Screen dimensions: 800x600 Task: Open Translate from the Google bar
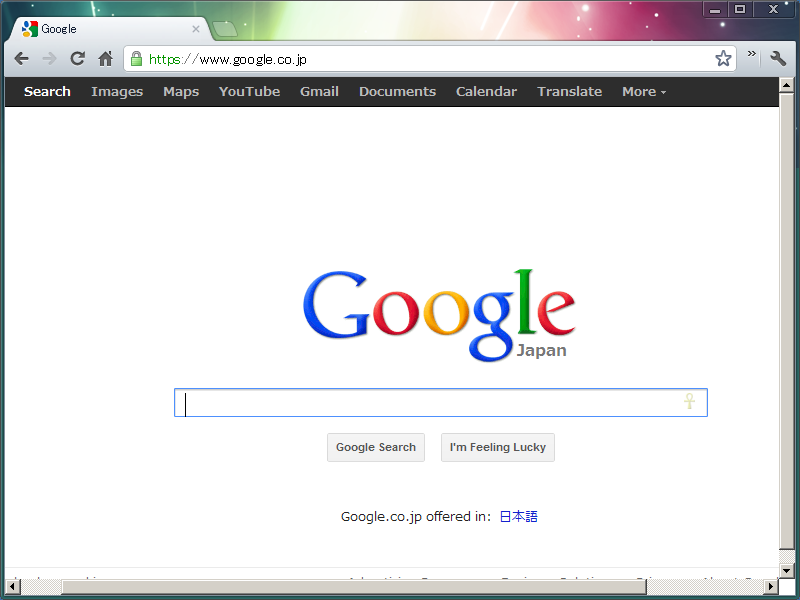coord(570,92)
